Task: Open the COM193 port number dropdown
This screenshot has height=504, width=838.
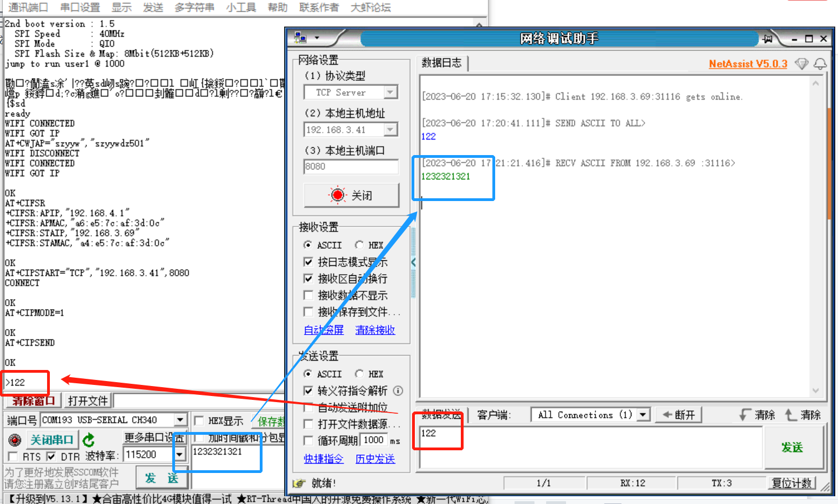Action: click(x=180, y=420)
